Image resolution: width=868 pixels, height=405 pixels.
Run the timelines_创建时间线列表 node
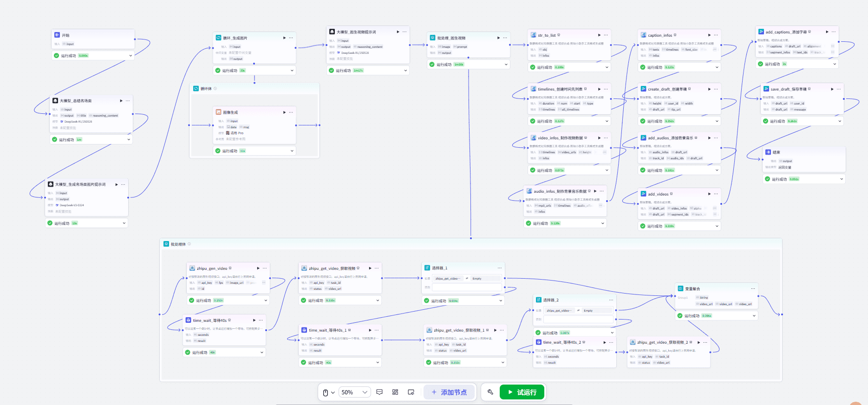click(x=599, y=89)
